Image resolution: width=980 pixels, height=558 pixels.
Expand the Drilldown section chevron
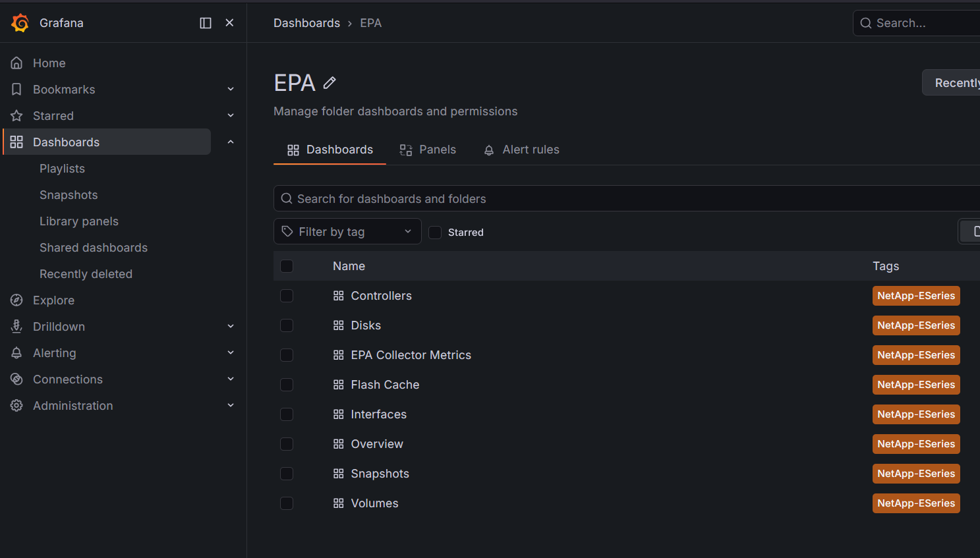click(x=231, y=326)
